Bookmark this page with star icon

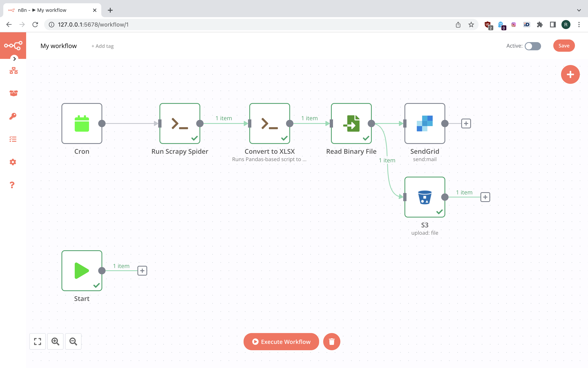tap(471, 25)
